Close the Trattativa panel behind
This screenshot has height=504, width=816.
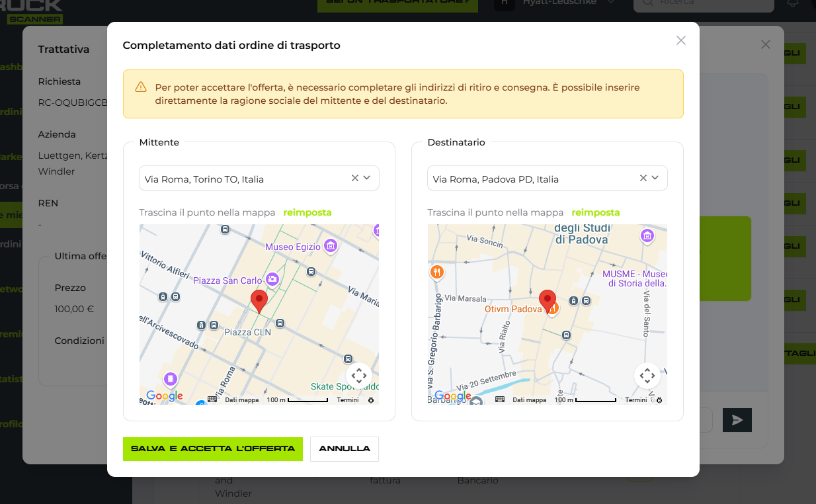point(766,44)
